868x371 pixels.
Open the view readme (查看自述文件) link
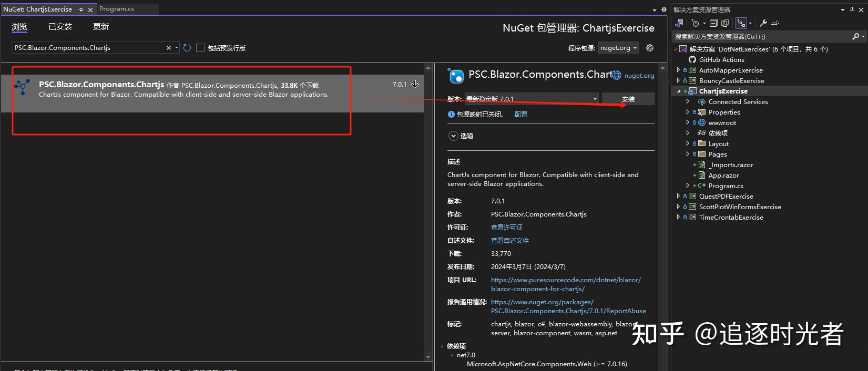pyautogui.click(x=510, y=241)
